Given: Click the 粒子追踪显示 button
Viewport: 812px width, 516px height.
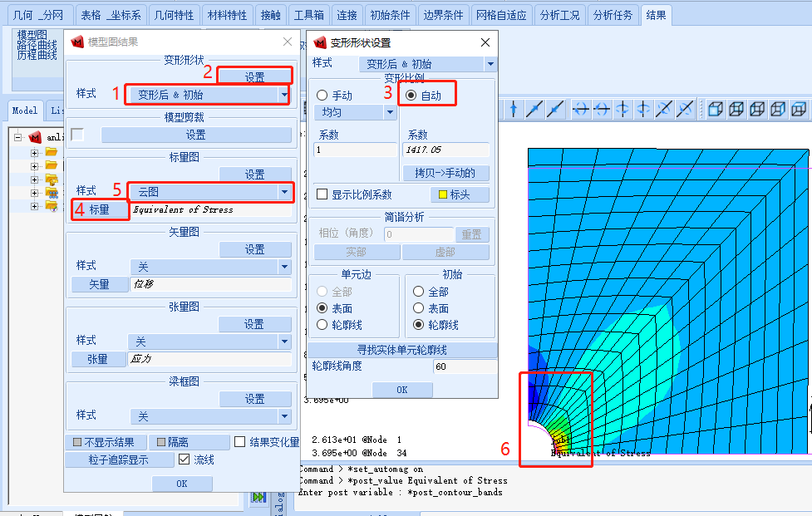Looking at the screenshot, I should coord(120,459).
